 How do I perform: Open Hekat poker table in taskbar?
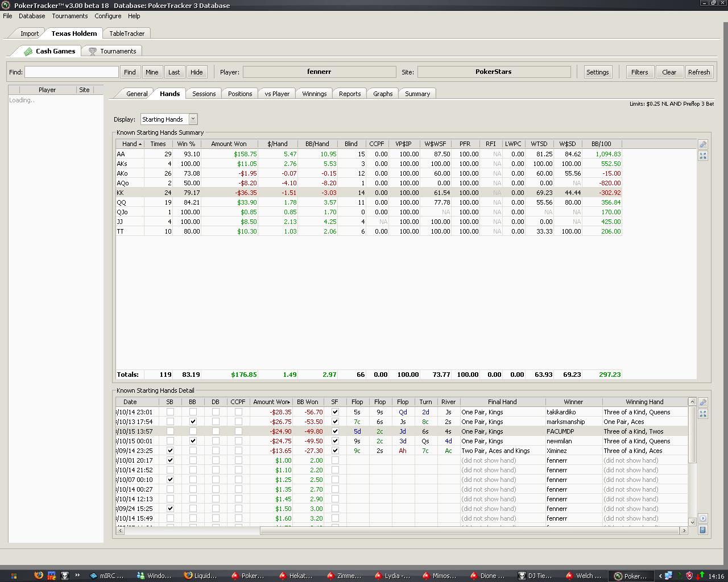(x=296, y=576)
